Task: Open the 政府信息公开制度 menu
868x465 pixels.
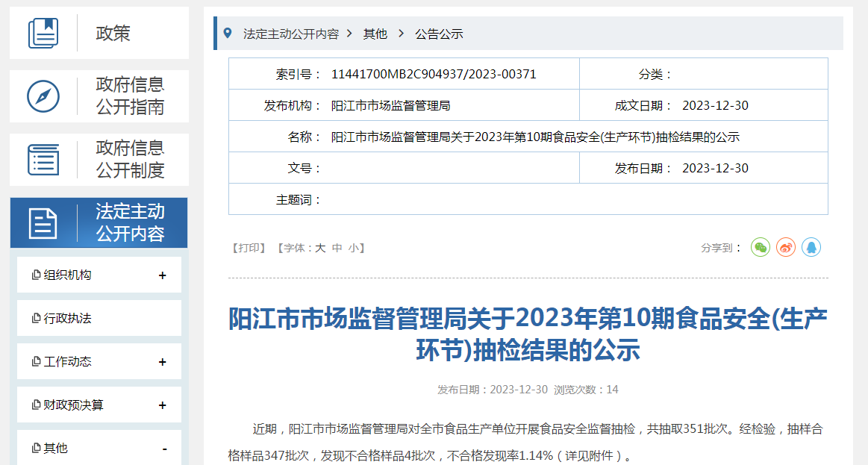Action: [x=99, y=160]
